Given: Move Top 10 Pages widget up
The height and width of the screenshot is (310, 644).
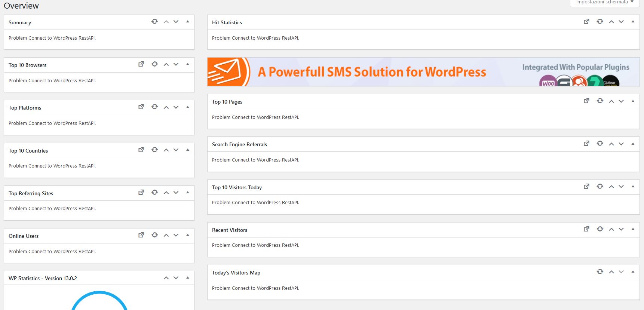Looking at the screenshot, I should pos(611,101).
